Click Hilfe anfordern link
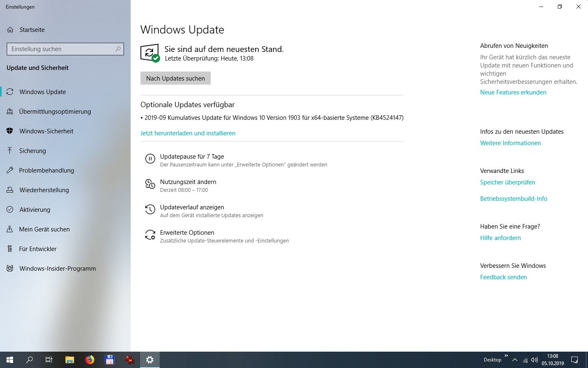Screen dimensions: 588x368 (501, 238)
